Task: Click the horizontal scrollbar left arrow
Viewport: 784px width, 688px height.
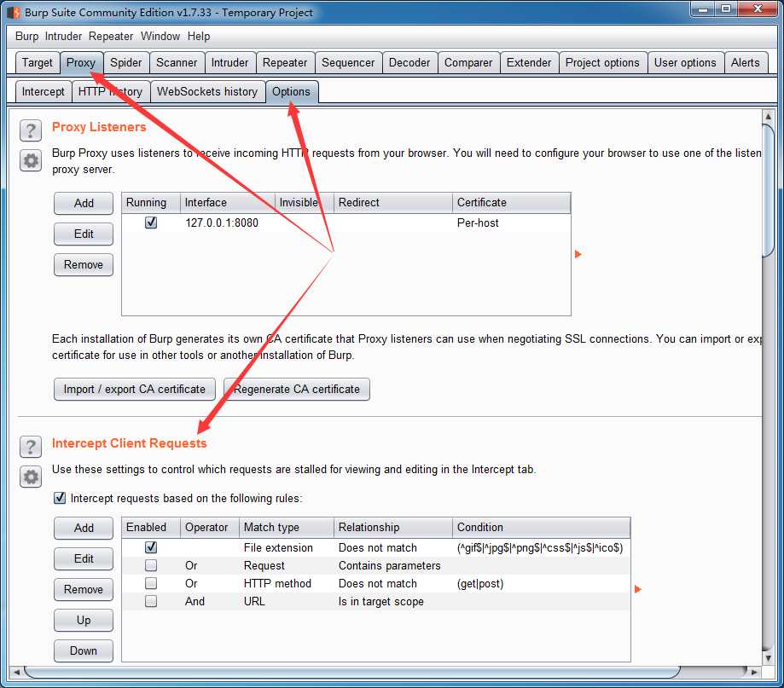Action: 16,672
